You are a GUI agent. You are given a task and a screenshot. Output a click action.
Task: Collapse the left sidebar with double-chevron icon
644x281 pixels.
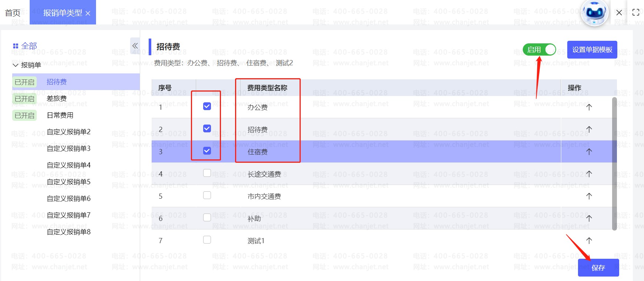click(x=135, y=46)
